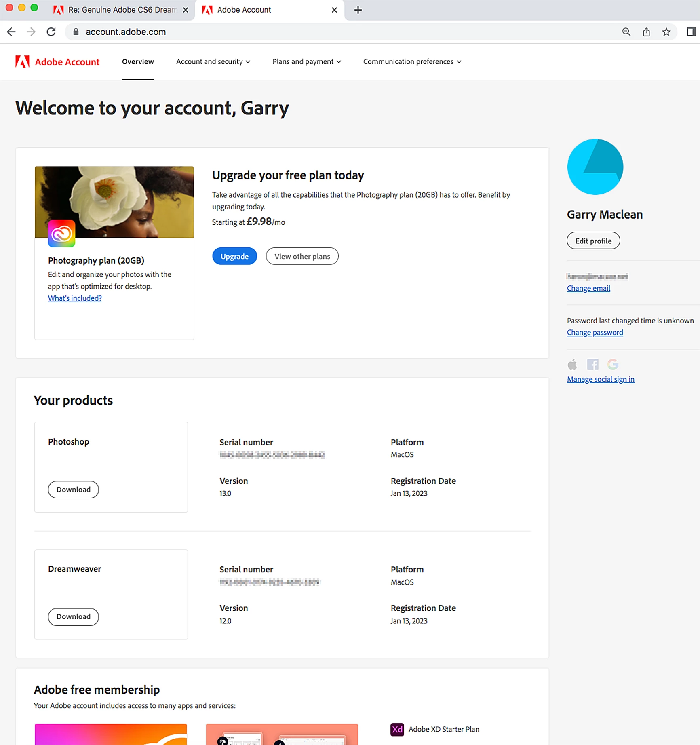Viewport: 700px width, 745px height.
Task: Open the Change email link
Action: tap(588, 288)
